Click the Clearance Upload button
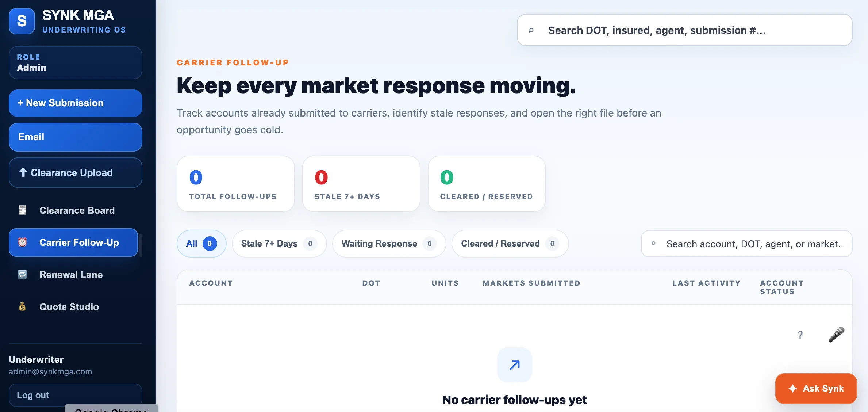 tap(76, 173)
